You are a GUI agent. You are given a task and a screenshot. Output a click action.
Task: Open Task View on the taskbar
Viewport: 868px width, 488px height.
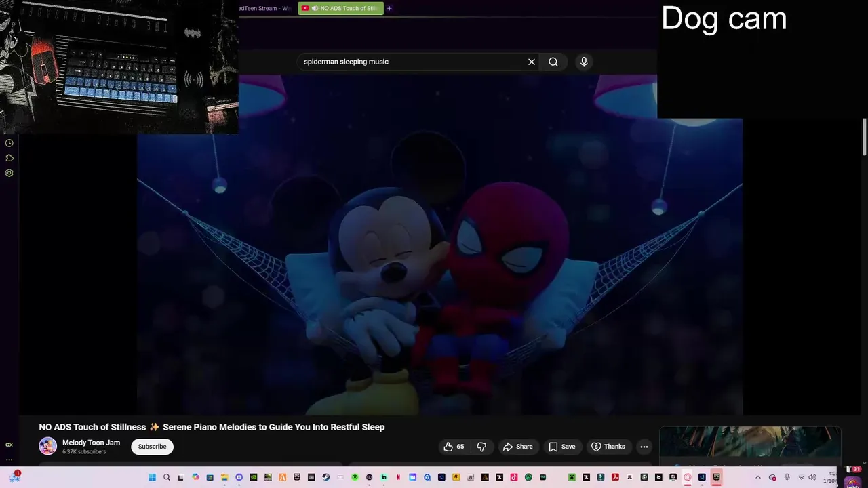(x=180, y=477)
